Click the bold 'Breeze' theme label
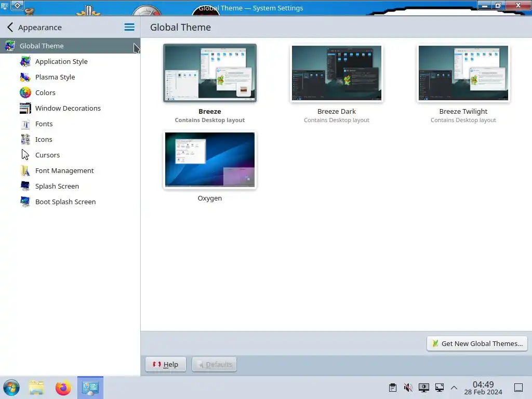Screen dimensions: 532x399 pos(210,111)
